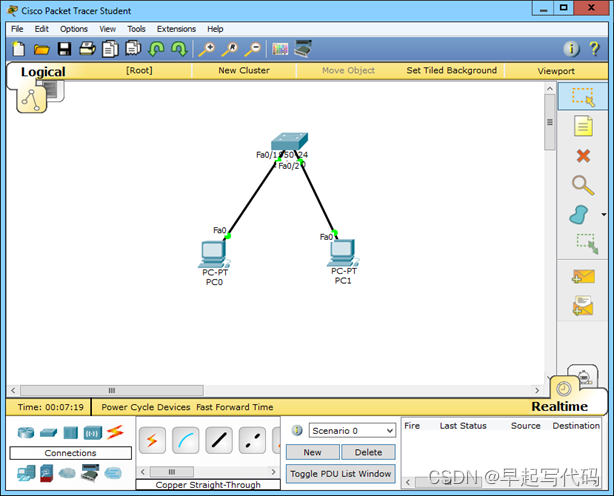614x496 pixels.
Task: Select WAN Emulation cloud category
Action: point(67,474)
